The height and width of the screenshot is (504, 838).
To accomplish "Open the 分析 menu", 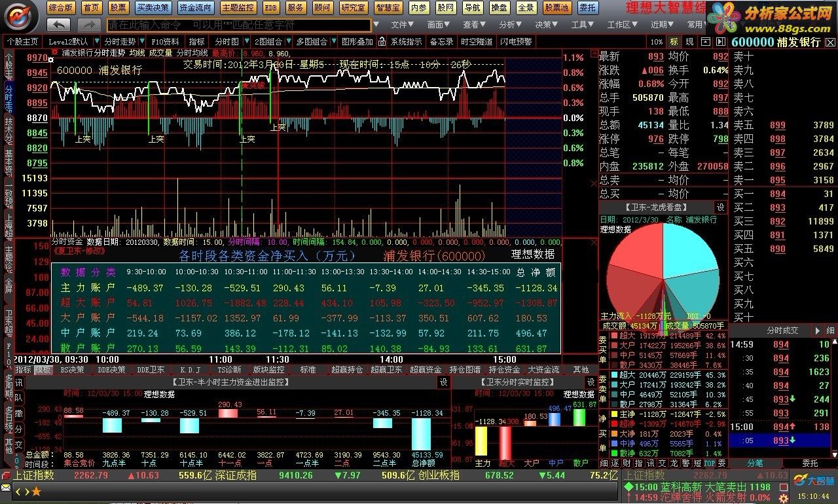I will tap(510, 25).
